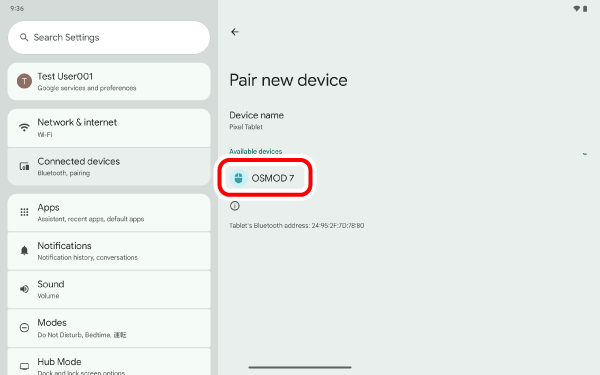600x375 pixels.
Task: Click the Apps grid icon
Action: click(x=24, y=212)
